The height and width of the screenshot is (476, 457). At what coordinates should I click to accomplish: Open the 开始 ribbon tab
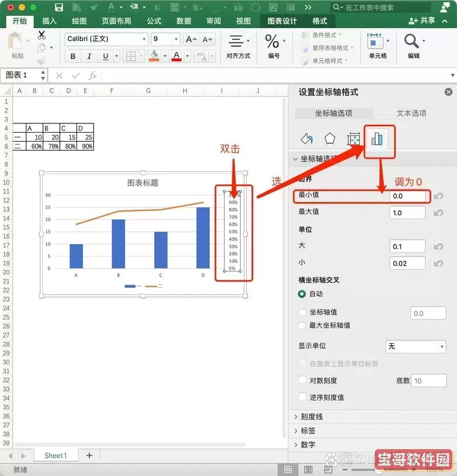click(x=20, y=21)
